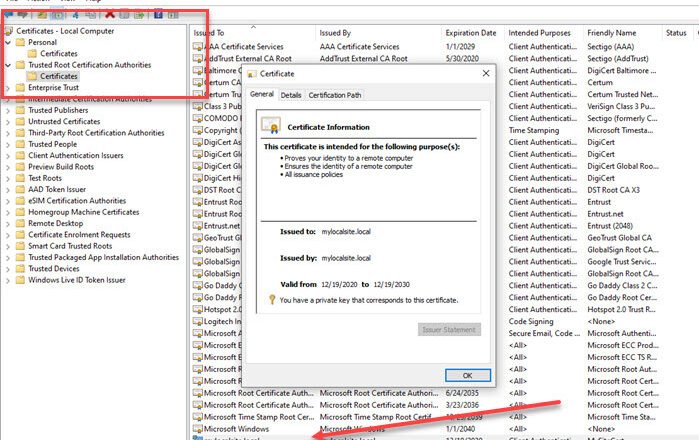Click the Back arrow toolbar icon
The image size is (699, 440).
[8, 14]
